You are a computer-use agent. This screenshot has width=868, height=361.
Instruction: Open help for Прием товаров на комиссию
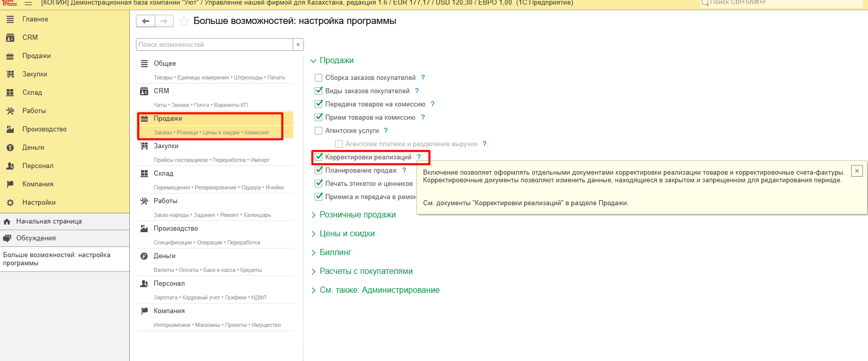coord(423,118)
